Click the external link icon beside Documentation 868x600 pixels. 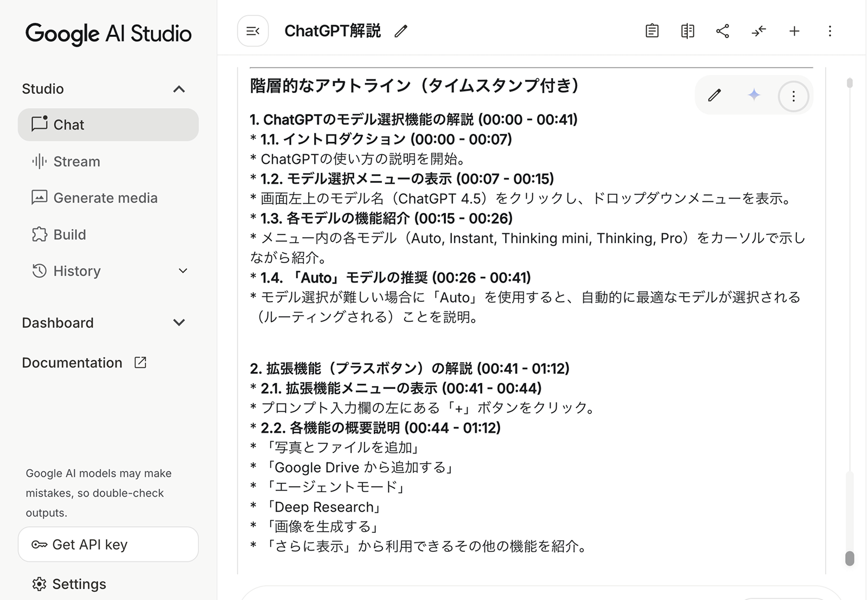140,362
